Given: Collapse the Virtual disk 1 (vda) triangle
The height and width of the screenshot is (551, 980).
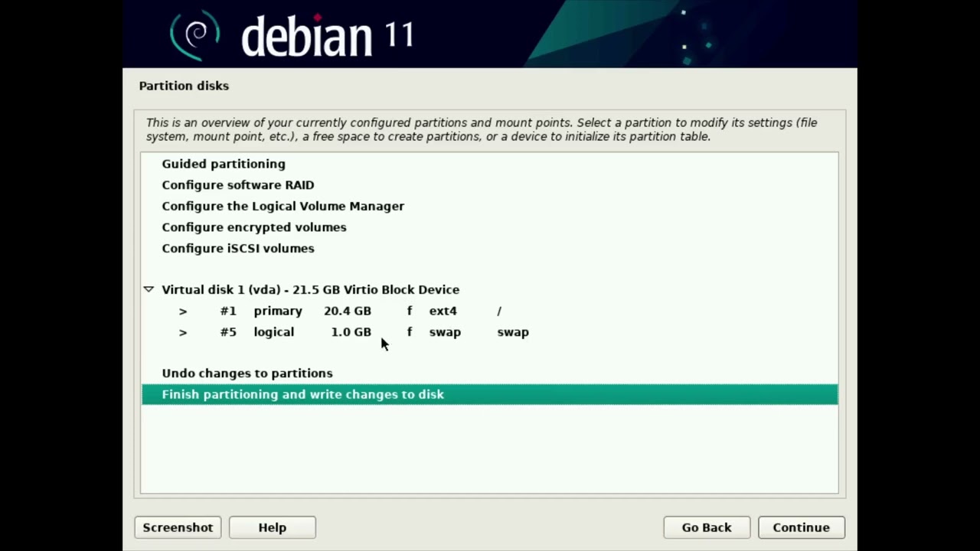Looking at the screenshot, I should coord(149,289).
